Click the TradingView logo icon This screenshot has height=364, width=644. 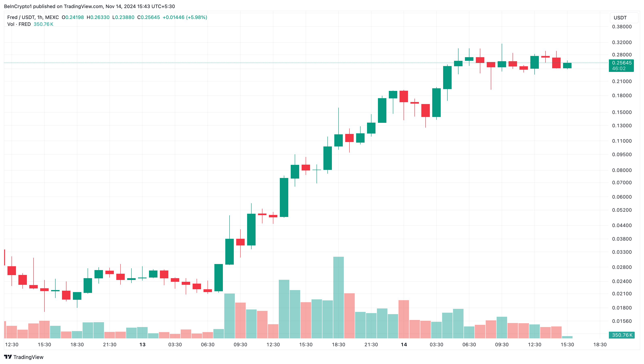click(x=8, y=357)
